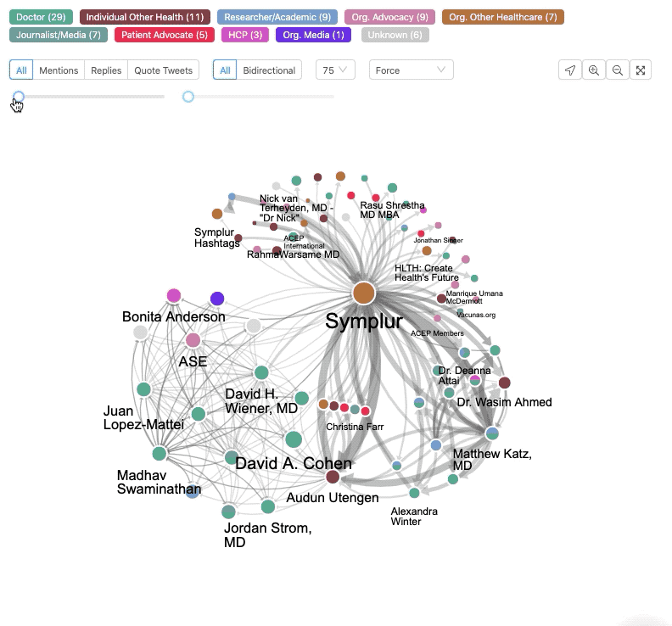This screenshot has height=626, width=672.
Task: Open fullscreen view of the graph
Action: (641, 70)
